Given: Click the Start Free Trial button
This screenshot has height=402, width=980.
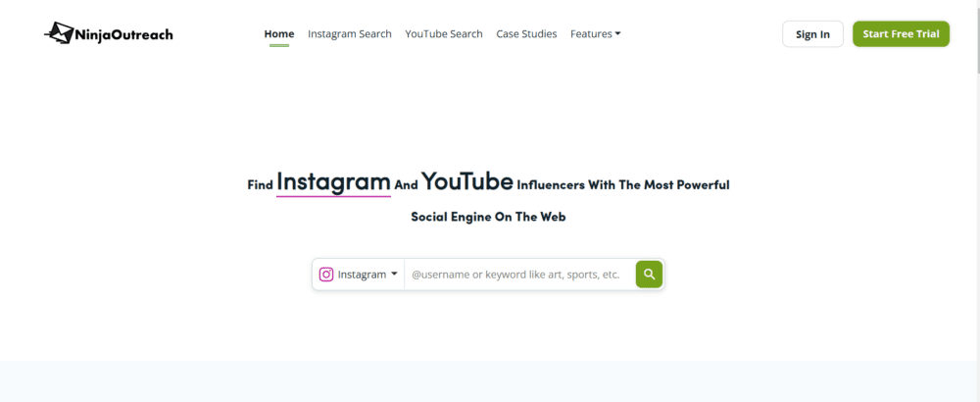Looking at the screenshot, I should click(901, 33).
